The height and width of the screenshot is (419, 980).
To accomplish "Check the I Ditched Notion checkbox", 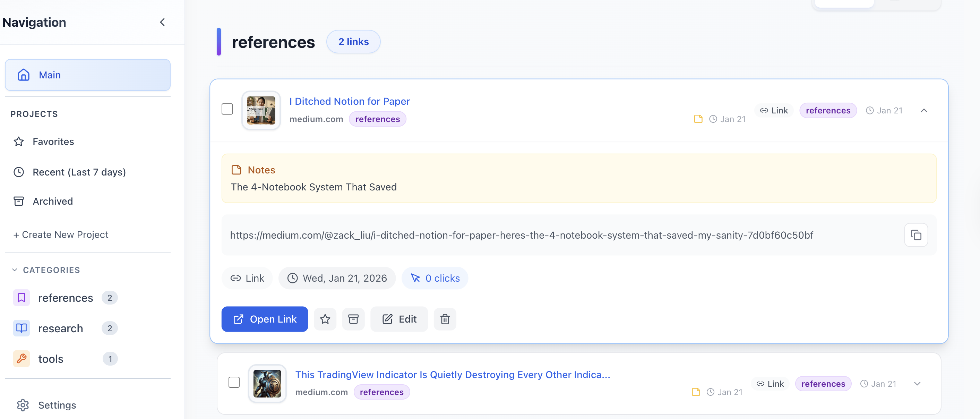I will click(227, 109).
